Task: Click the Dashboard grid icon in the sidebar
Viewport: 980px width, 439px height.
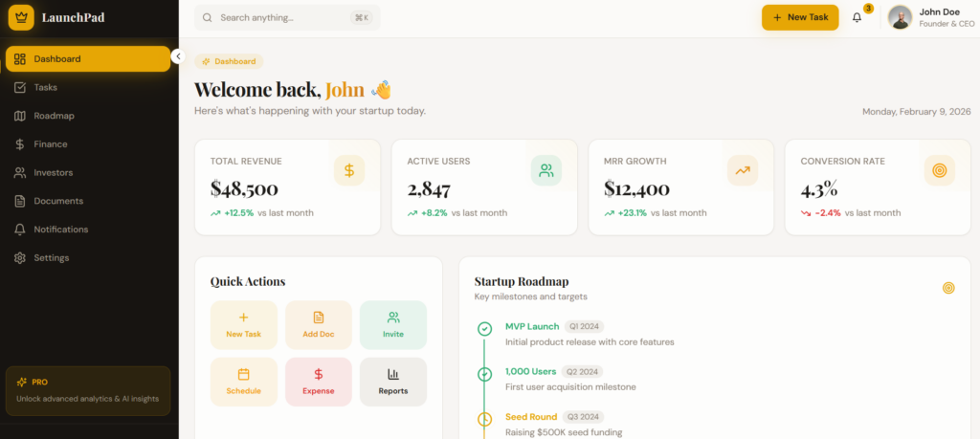Action: click(x=20, y=59)
